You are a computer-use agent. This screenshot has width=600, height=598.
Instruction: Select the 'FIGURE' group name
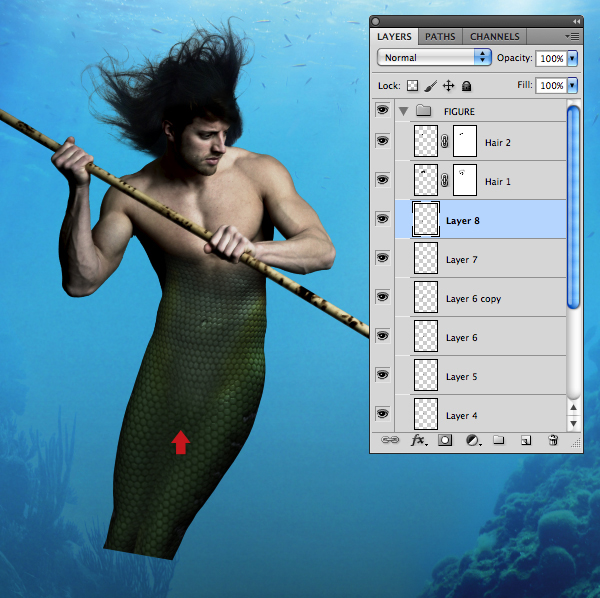tap(459, 112)
